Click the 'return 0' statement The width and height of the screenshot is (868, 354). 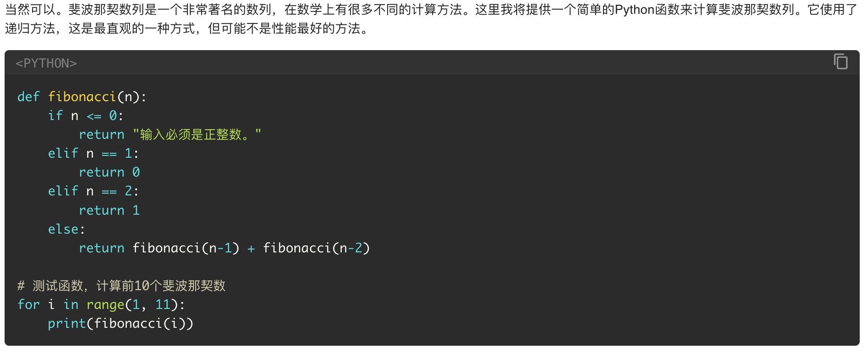coord(109,172)
